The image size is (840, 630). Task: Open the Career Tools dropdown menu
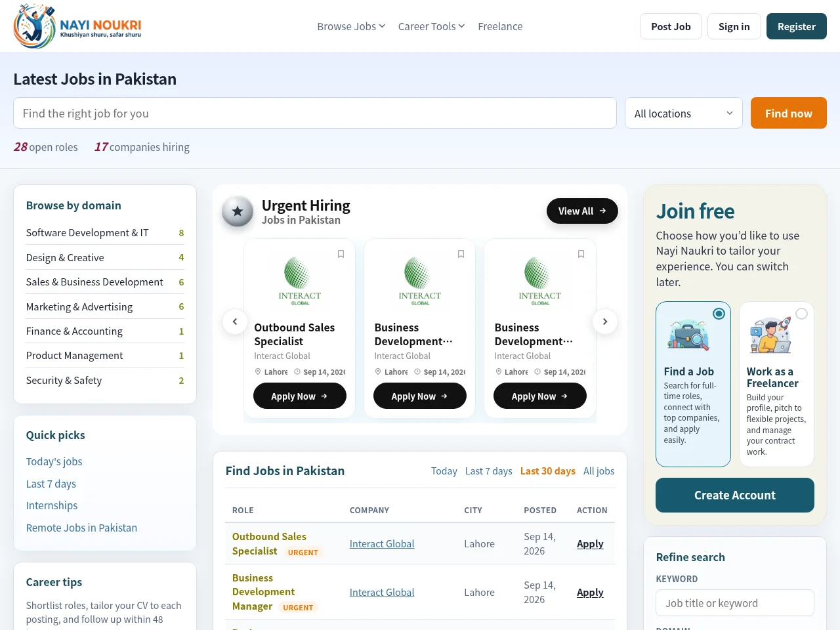431,26
